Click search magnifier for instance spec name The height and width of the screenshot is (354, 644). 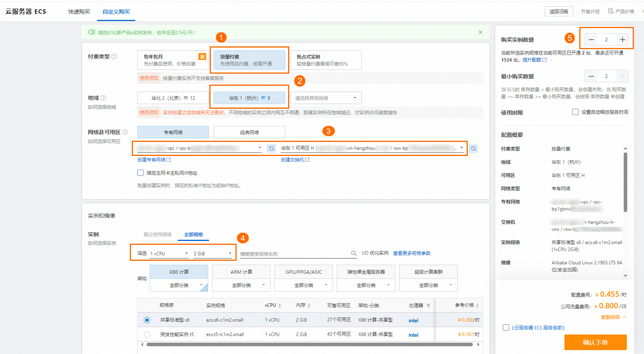354,253
